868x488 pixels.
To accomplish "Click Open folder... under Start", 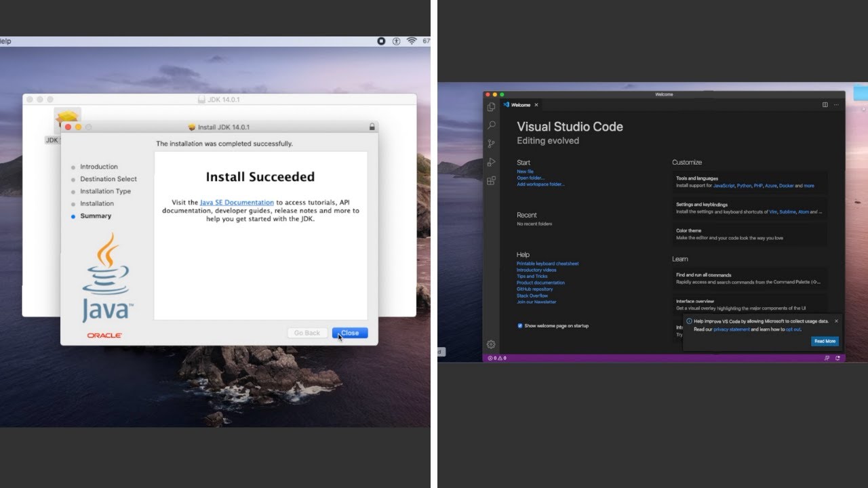I will point(530,178).
